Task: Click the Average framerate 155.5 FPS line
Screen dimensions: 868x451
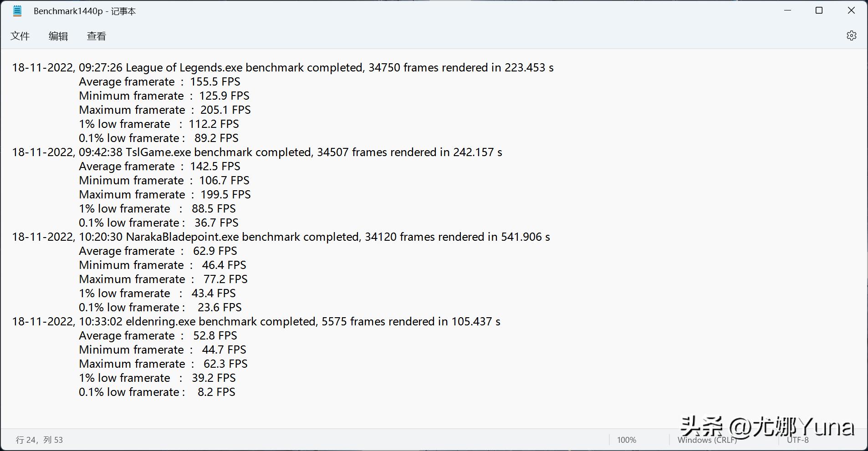Action: 159,82
